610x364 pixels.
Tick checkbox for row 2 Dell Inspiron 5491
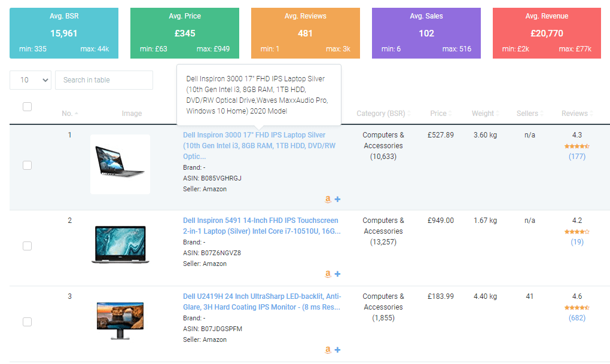pyautogui.click(x=28, y=246)
